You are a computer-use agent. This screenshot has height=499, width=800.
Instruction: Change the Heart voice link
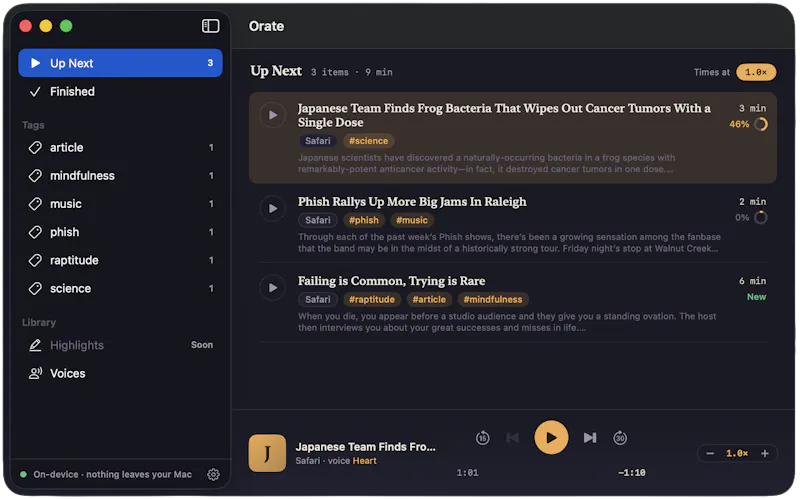(364, 461)
